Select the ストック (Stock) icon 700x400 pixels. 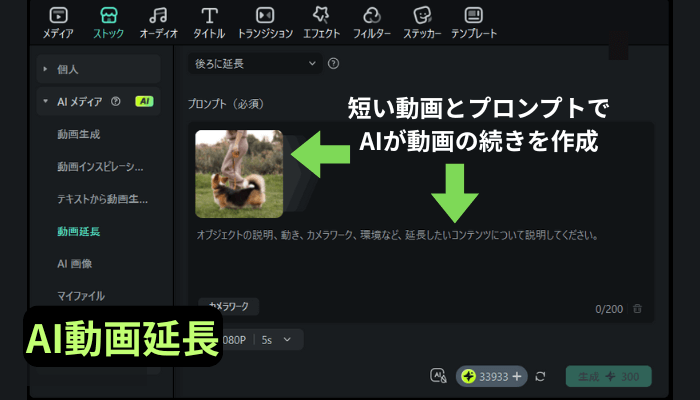[110, 16]
